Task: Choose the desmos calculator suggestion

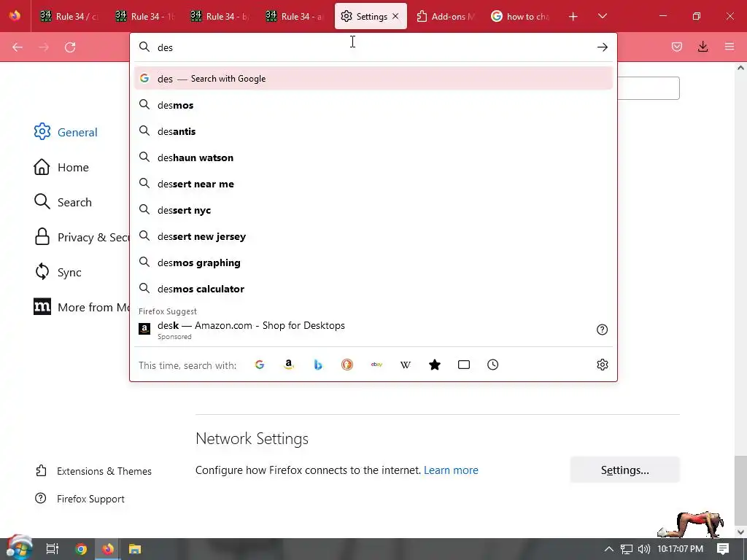Action: coord(373,289)
